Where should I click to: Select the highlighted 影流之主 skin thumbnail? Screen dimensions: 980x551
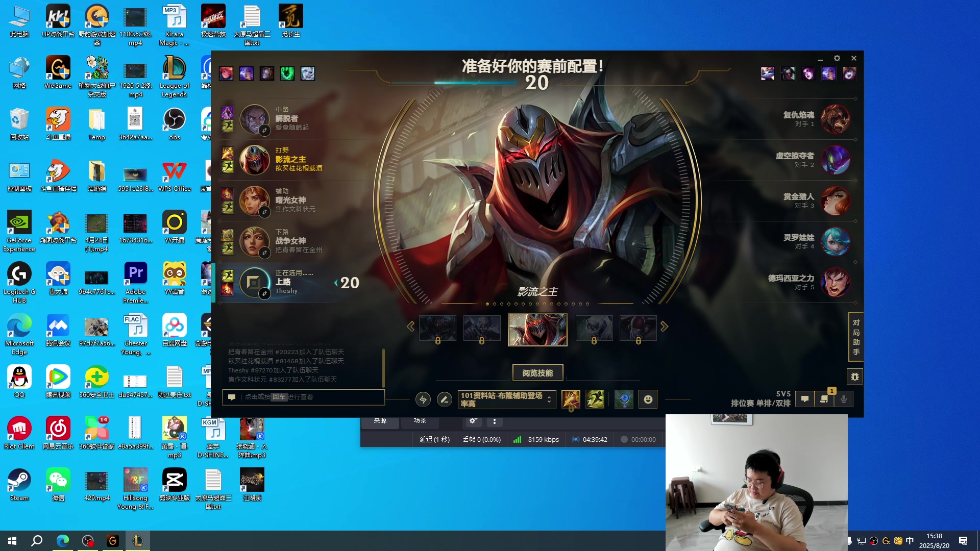click(537, 330)
